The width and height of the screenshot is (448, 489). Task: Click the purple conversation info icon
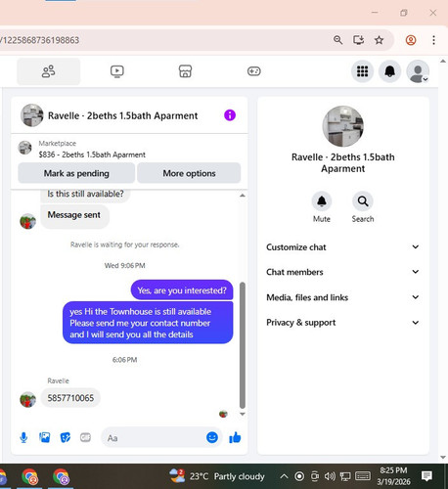coord(230,115)
